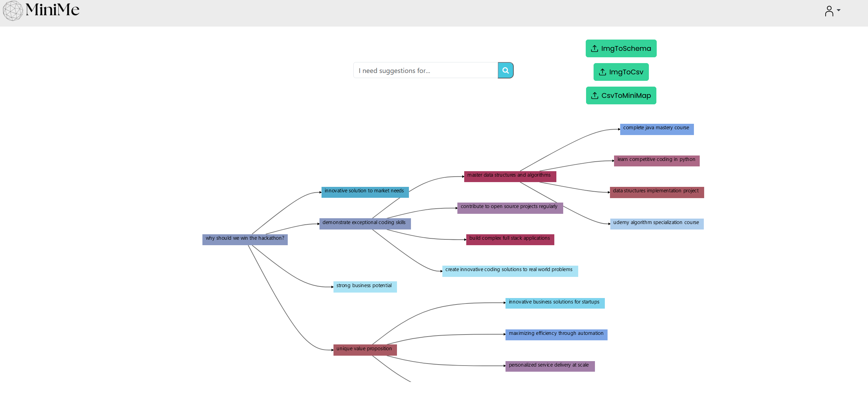Select the 'innovative solution to market needs' node
868x415 pixels.
coord(365,192)
